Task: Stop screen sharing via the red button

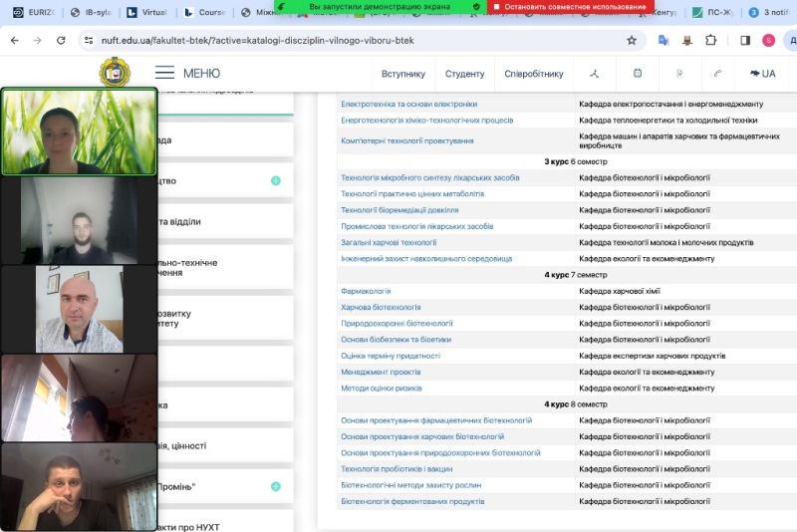Action: coord(570,6)
